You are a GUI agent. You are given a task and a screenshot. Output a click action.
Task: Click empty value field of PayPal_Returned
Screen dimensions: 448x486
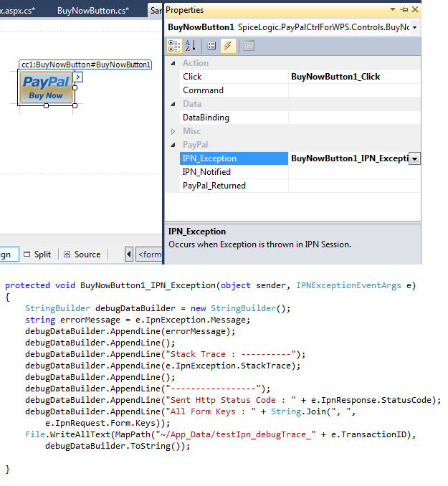click(354, 186)
